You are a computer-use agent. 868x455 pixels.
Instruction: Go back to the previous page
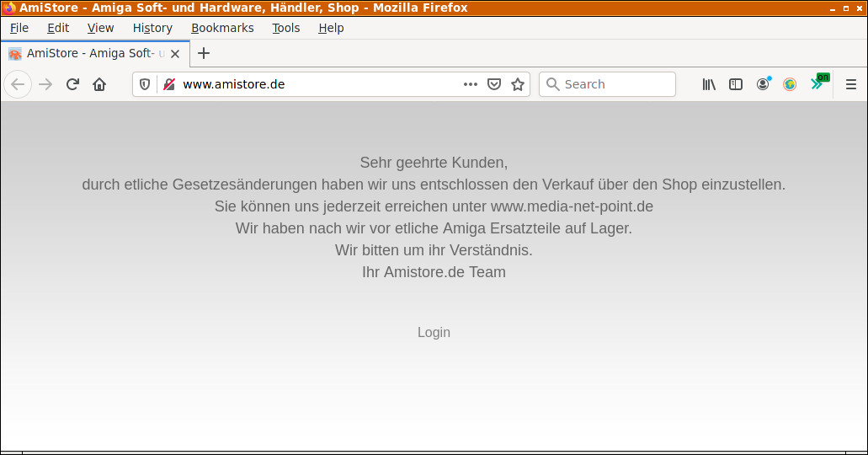tap(18, 84)
